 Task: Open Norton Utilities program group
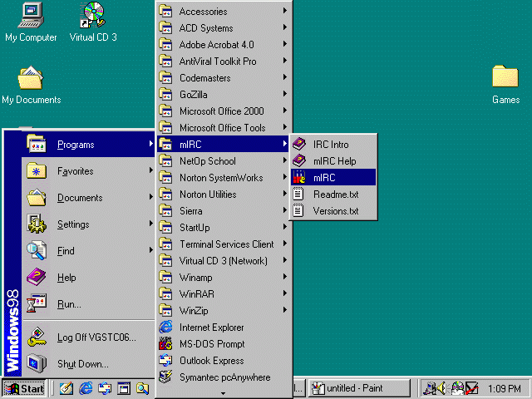coord(224,194)
